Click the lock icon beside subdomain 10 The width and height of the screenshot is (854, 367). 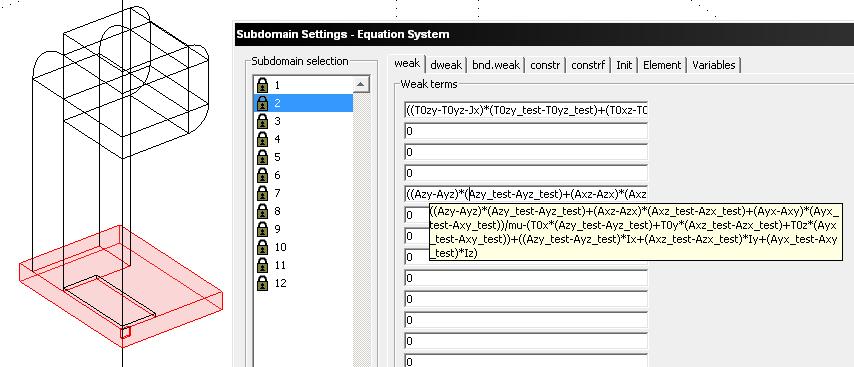pos(263,247)
